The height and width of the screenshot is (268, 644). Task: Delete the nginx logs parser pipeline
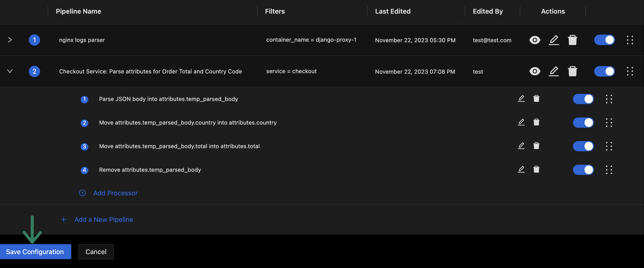(x=572, y=40)
